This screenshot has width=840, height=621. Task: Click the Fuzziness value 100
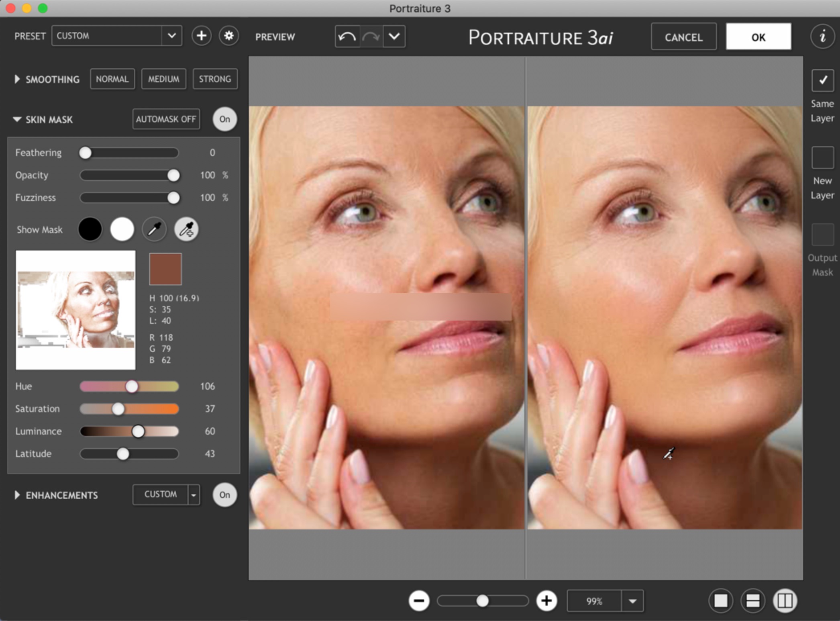(x=208, y=198)
